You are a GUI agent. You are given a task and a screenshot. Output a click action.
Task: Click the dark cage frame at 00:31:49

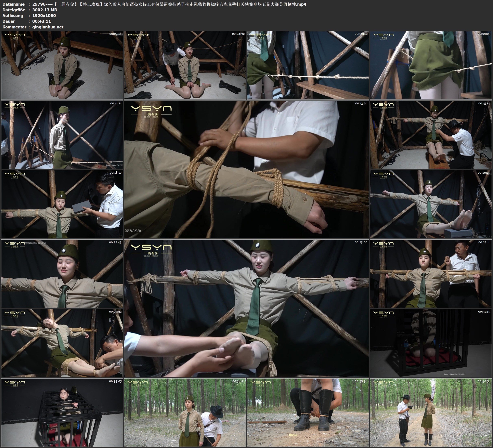tap(431, 343)
